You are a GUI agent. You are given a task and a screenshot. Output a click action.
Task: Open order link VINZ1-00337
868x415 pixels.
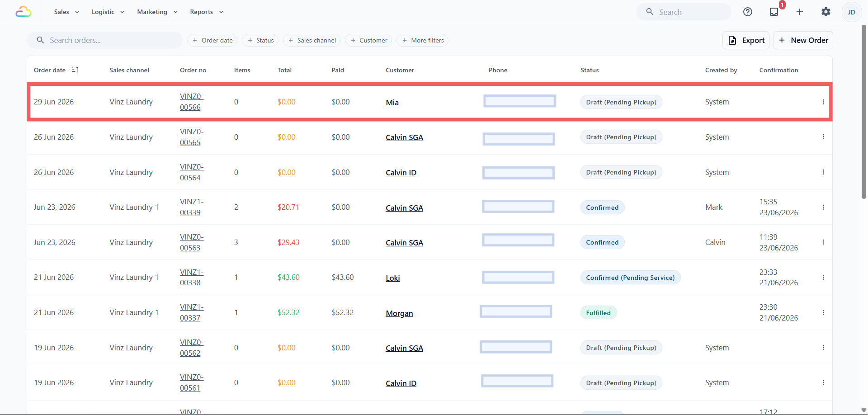[192, 312]
